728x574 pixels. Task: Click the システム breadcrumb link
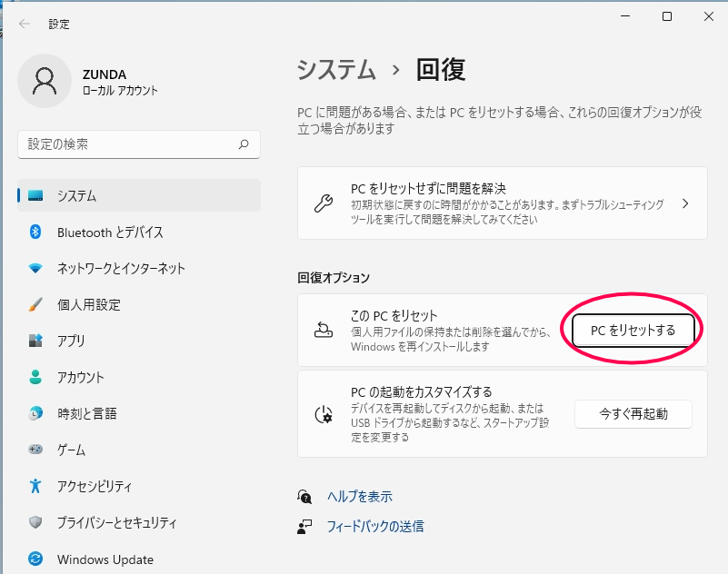click(336, 70)
